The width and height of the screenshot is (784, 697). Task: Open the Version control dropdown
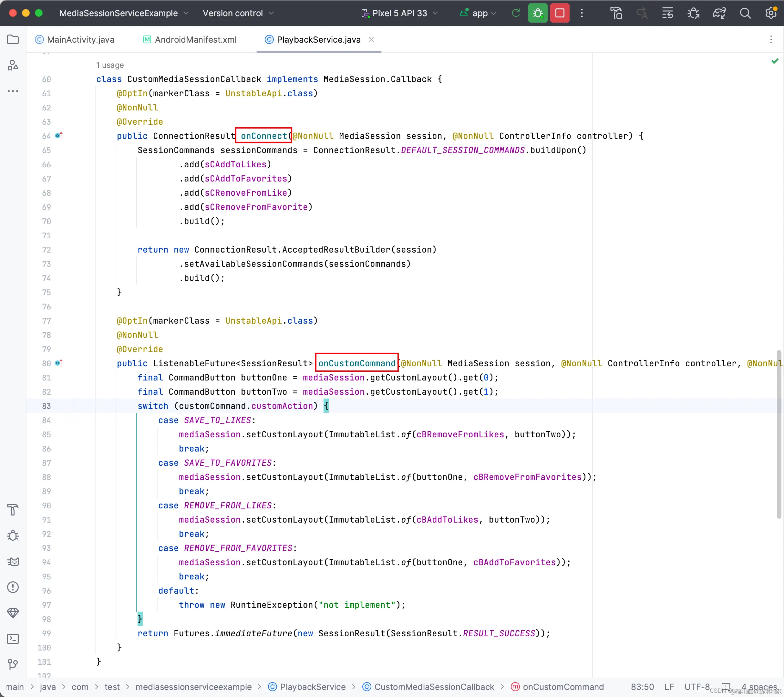tap(238, 13)
